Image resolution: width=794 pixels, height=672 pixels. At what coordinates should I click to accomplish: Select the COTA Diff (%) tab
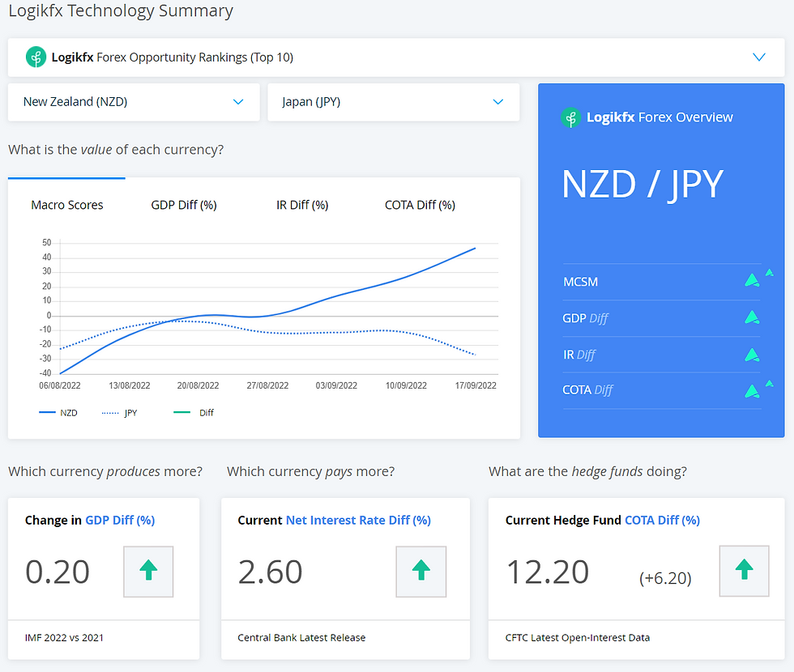(x=420, y=205)
